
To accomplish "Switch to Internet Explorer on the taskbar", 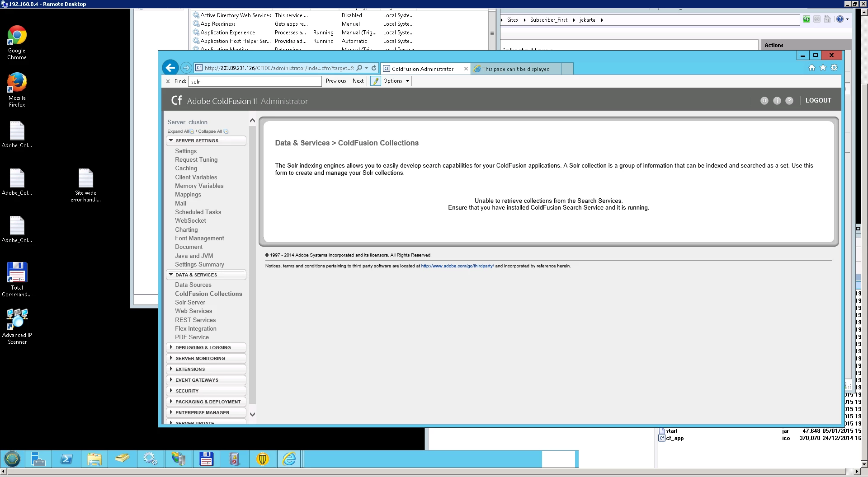I will 289,459.
